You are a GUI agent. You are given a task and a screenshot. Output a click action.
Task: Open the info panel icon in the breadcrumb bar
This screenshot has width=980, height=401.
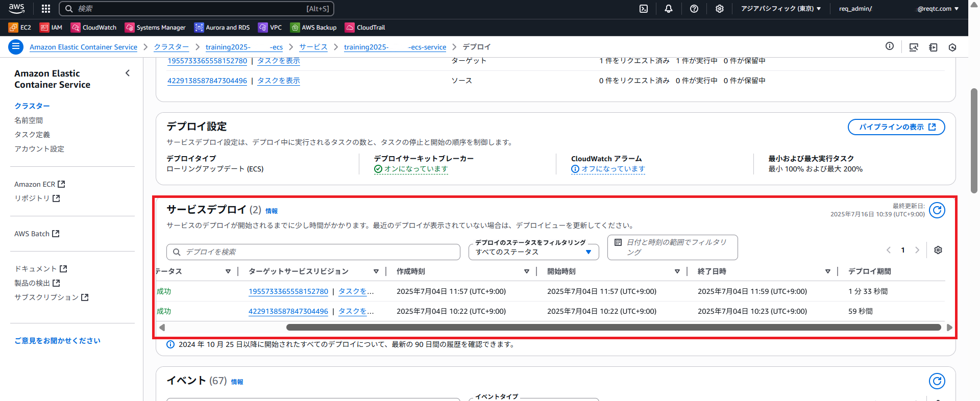click(x=890, y=46)
